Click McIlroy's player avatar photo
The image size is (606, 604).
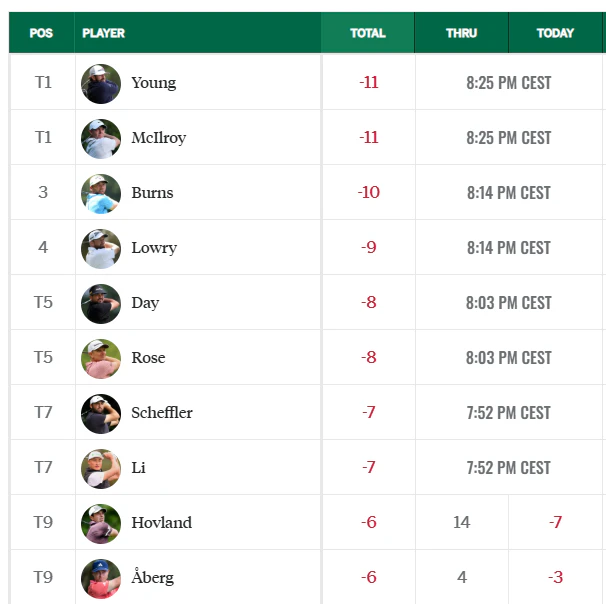[x=101, y=138]
